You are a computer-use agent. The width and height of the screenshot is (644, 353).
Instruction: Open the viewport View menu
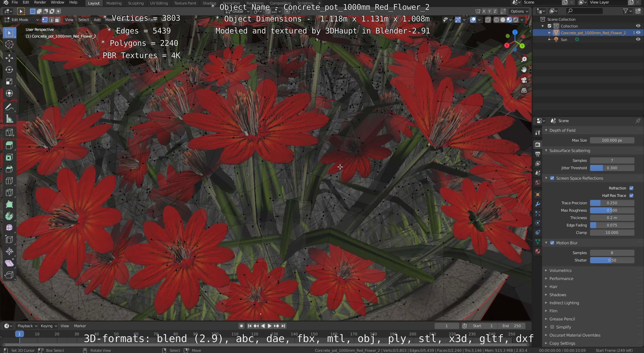click(69, 20)
